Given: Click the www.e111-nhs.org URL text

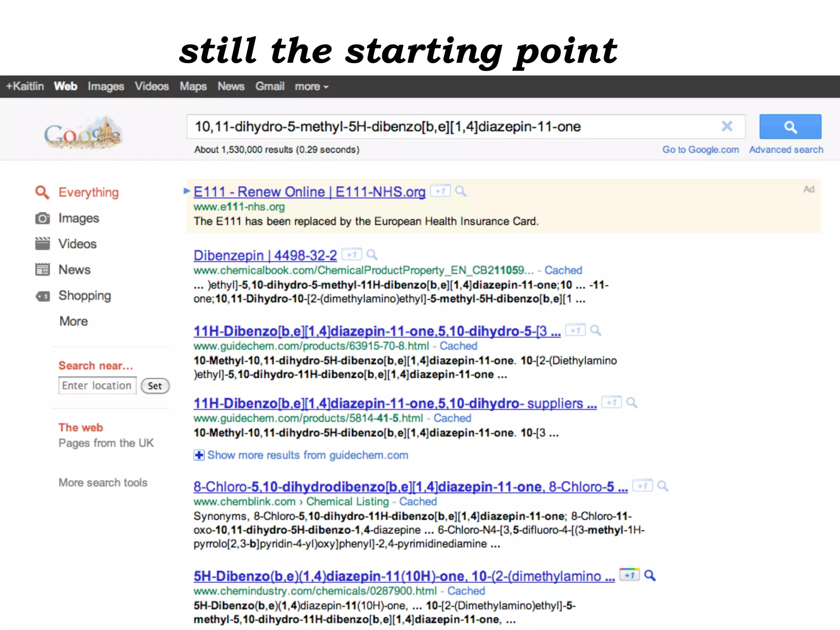Looking at the screenshot, I should tap(239, 207).
